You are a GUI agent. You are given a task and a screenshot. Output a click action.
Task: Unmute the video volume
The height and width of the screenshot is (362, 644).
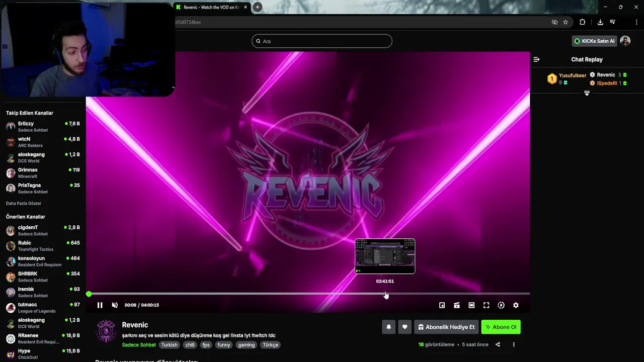(115, 305)
